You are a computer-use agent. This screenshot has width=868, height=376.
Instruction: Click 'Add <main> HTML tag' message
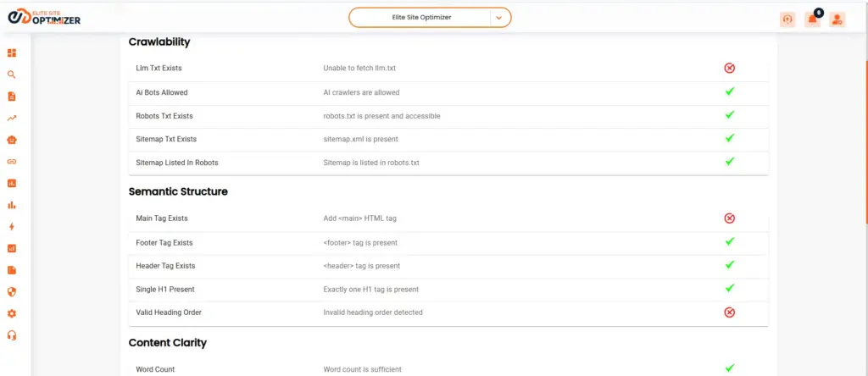pos(359,218)
